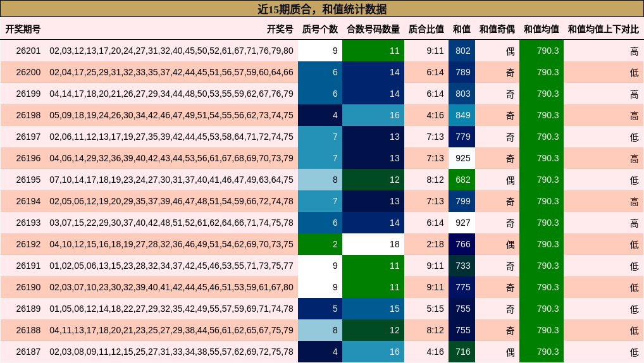Select period number 26199
This screenshot has height=363, width=644.
tap(28, 94)
